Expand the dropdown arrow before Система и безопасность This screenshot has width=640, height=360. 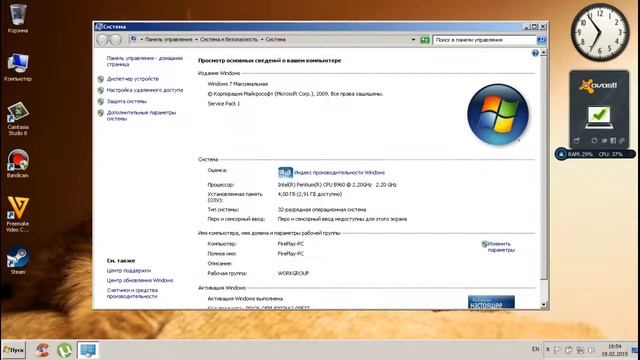(196, 40)
